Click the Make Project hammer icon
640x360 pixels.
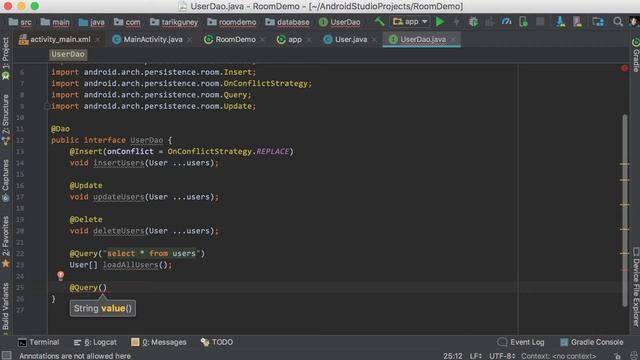point(379,22)
